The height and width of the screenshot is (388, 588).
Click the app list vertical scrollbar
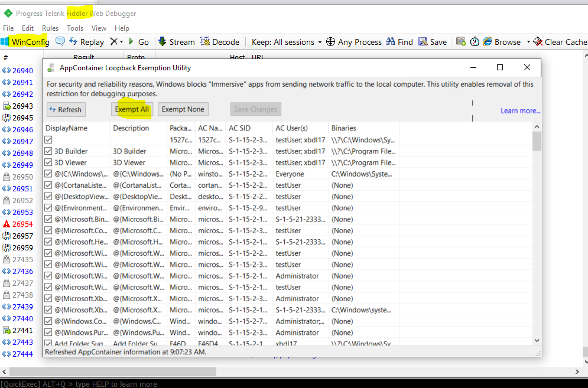(537, 236)
